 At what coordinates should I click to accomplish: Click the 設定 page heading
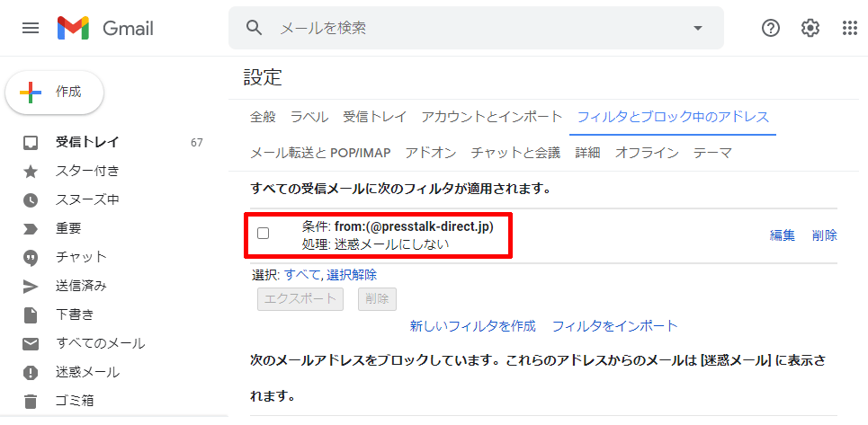point(263,78)
